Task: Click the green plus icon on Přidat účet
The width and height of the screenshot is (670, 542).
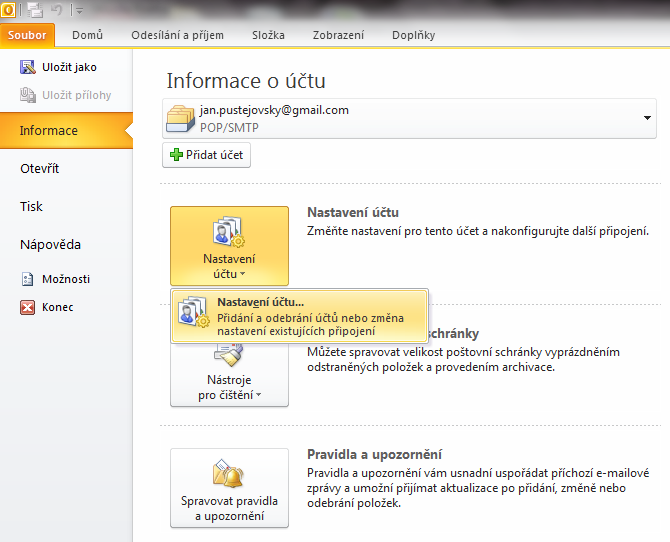Action: [176, 155]
